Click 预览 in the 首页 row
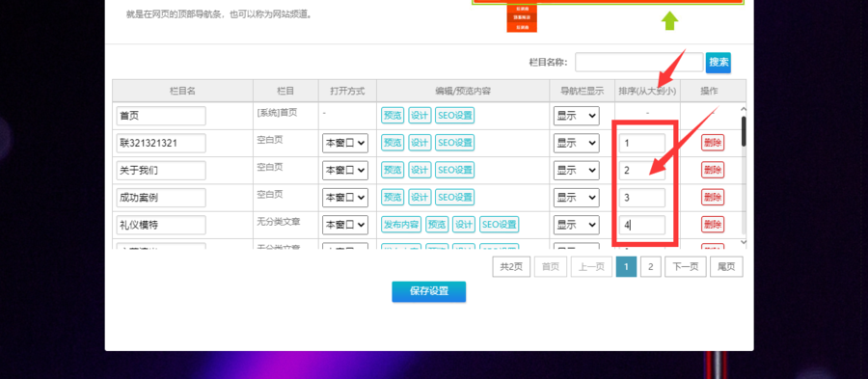The image size is (868, 379). (393, 116)
